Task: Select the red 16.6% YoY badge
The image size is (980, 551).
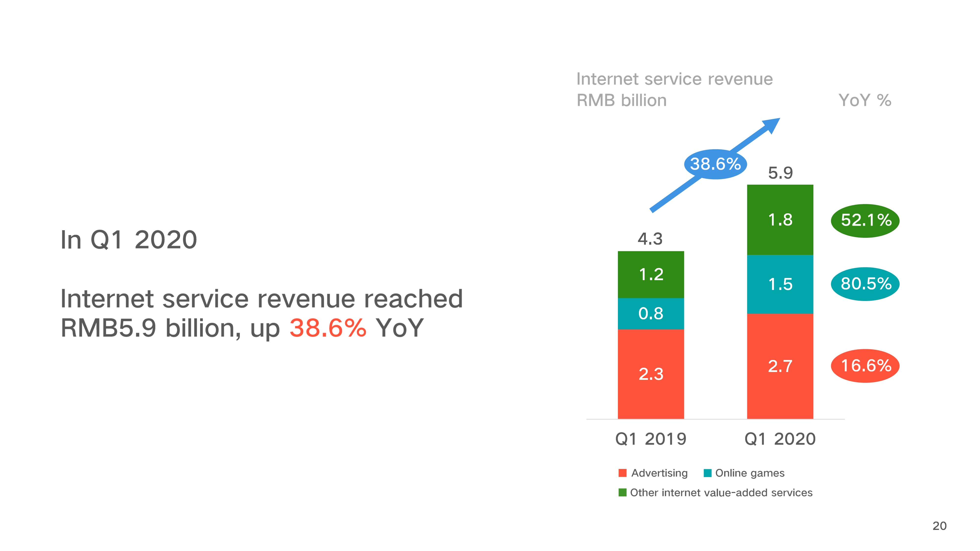Action: point(865,366)
